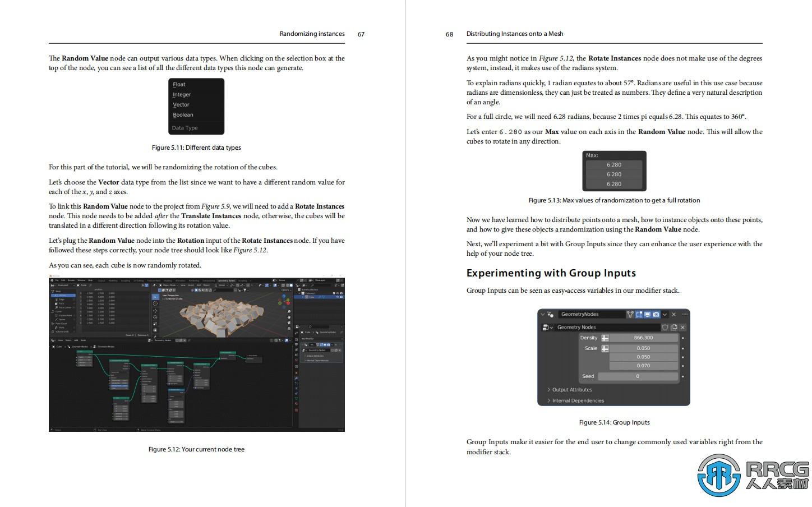Screen dimensions: 812x507
Task: Select the Cursor tool in viewport toolbar
Action: tap(155, 303)
